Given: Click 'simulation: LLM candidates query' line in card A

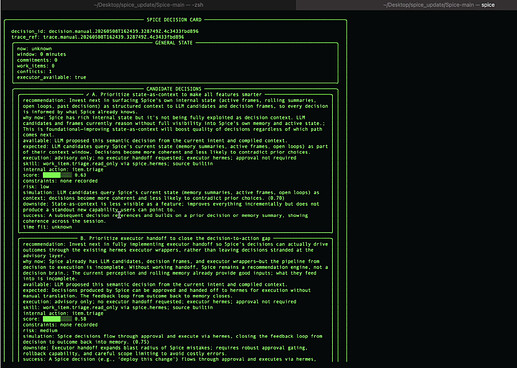Looking at the screenshot, I should pyautogui.click(x=171, y=192).
